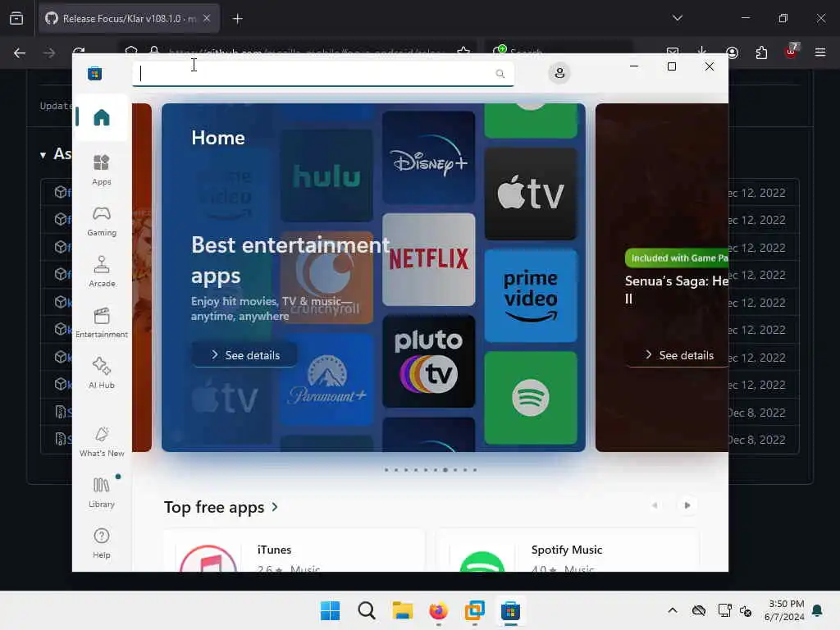Click See details on Senua's Saga card
This screenshot has height=630, width=840.
678,355
